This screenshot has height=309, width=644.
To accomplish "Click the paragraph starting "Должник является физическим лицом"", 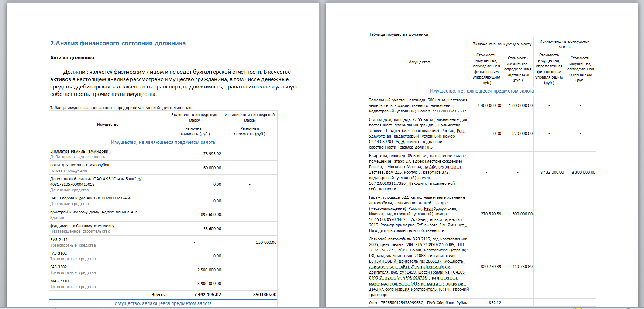I will pyautogui.click(x=173, y=83).
